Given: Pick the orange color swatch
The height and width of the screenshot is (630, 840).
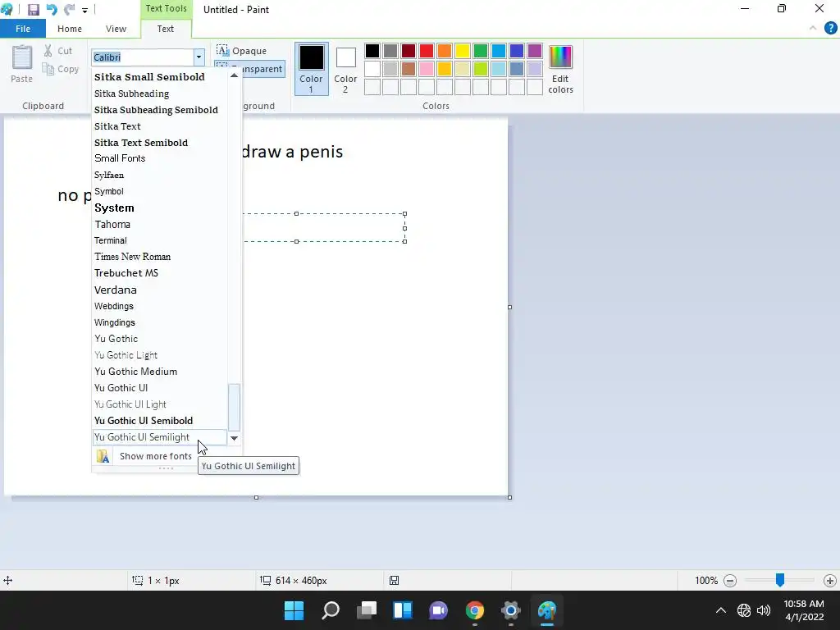Looking at the screenshot, I should pyautogui.click(x=445, y=51).
